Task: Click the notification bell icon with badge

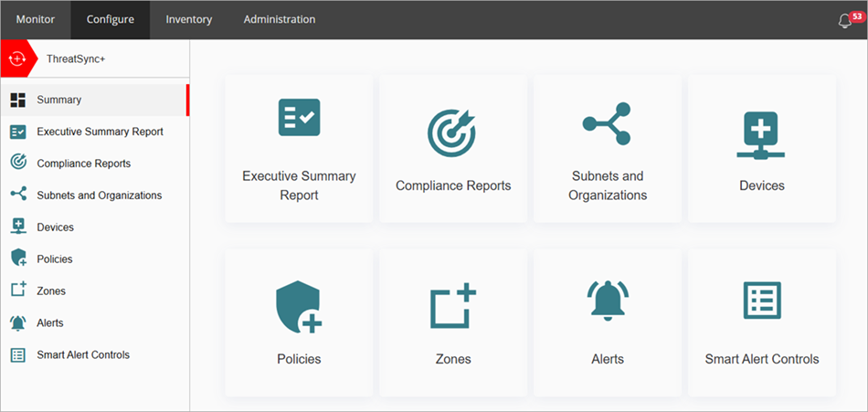Action: 846,20
